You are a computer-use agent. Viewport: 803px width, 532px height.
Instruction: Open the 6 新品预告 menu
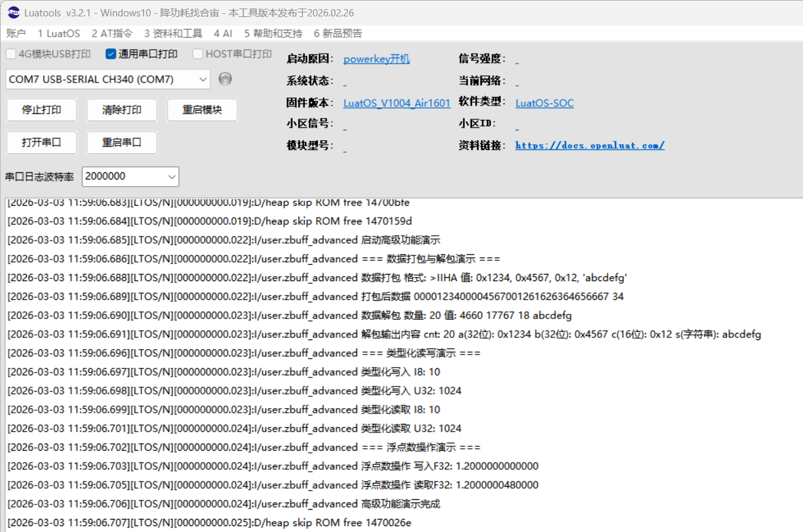338,33
